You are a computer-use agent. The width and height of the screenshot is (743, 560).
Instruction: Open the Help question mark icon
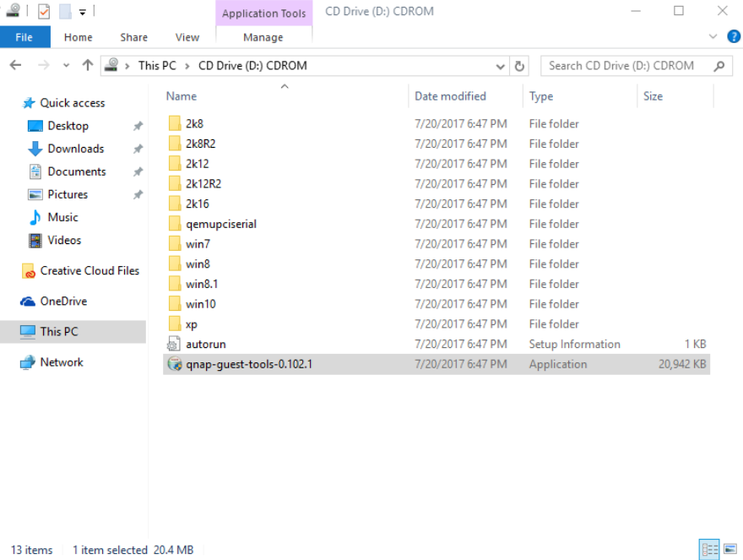[734, 36]
